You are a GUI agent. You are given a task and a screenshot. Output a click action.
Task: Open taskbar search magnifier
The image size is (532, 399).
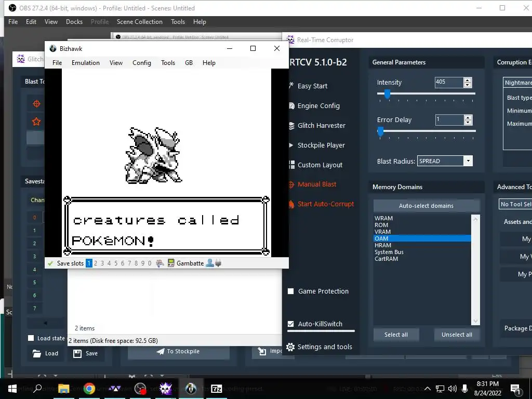tap(37, 388)
